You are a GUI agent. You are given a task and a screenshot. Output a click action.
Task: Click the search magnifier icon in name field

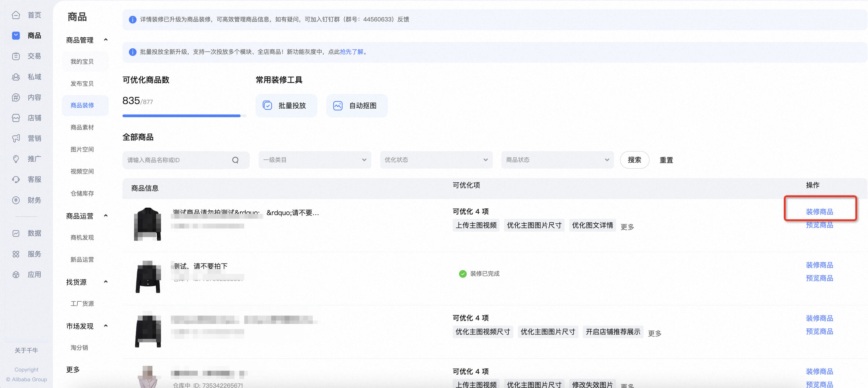pyautogui.click(x=235, y=160)
